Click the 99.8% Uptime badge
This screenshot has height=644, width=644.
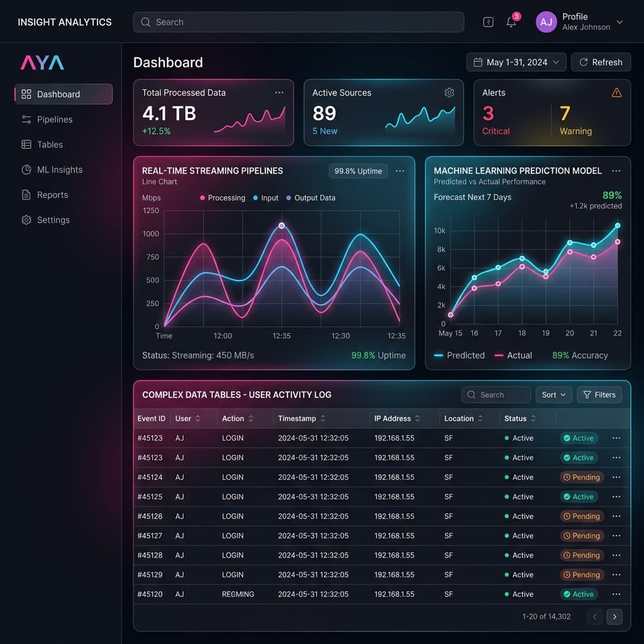point(358,171)
